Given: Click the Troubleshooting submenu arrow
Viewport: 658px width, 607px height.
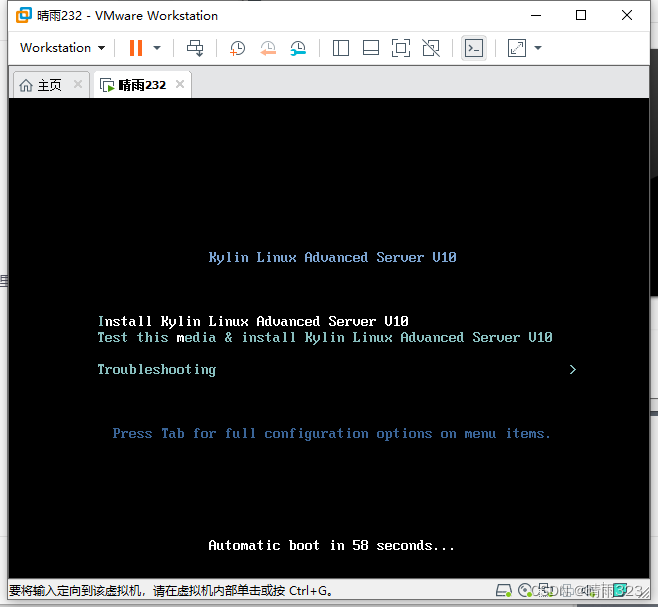Looking at the screenshot, I should click(573, 369).
